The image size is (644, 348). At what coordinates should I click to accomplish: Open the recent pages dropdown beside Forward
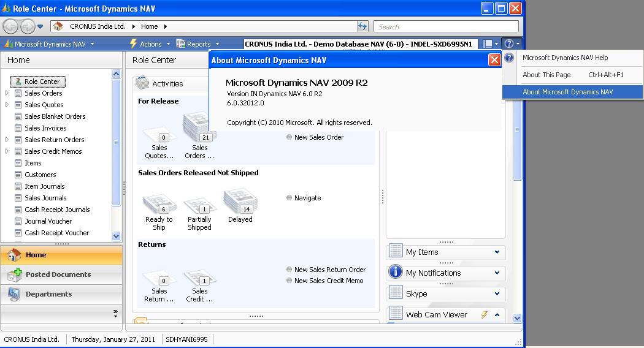pyautogui.click(x=40, y=27)
